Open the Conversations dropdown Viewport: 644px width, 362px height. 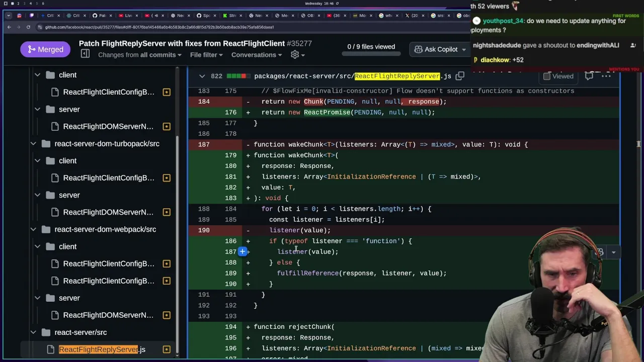pos(257,54)
